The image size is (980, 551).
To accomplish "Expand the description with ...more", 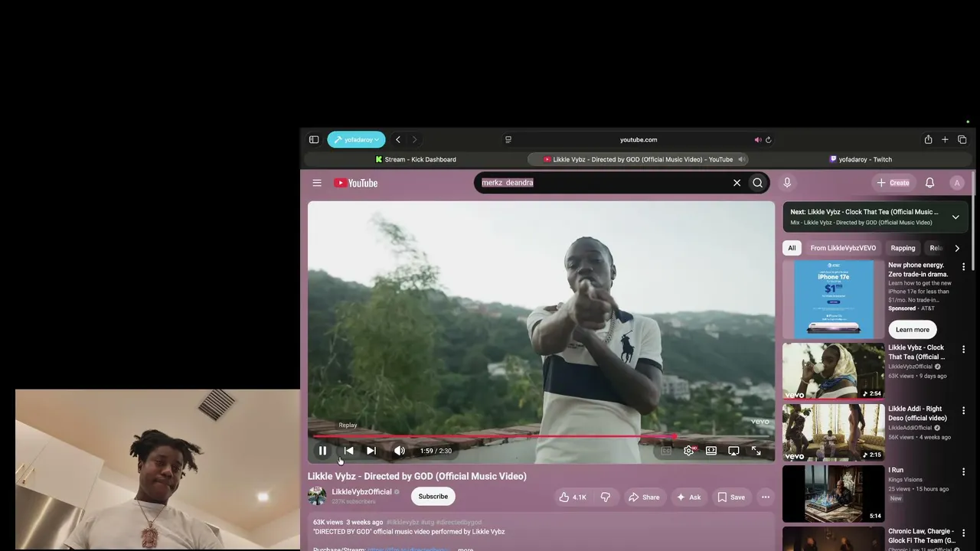I will [464, 549].
